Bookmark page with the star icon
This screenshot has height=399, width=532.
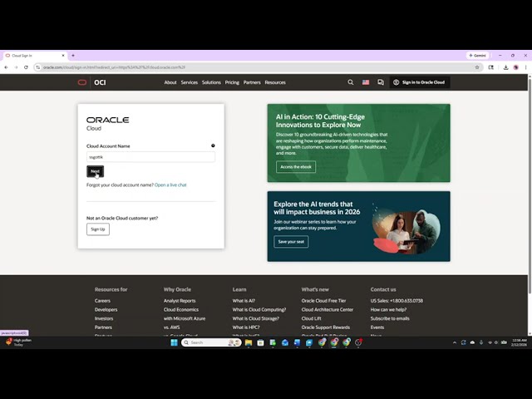tap(477, 67)
